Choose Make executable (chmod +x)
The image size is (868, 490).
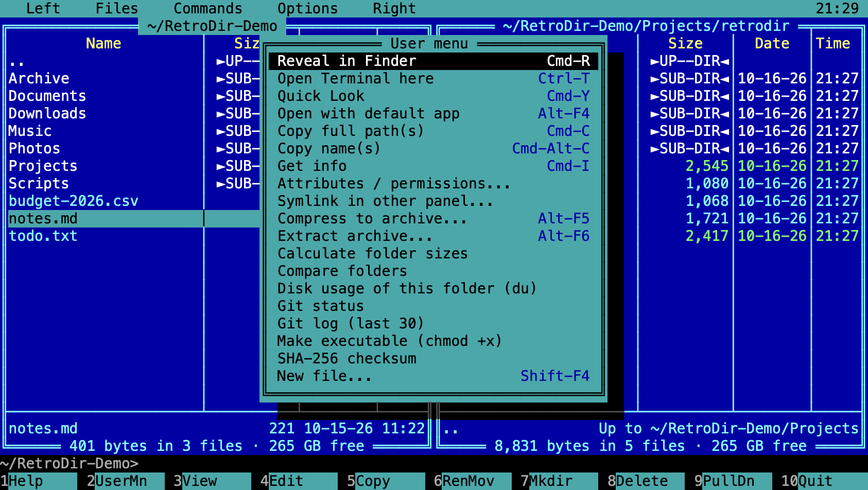coord(433,341)
